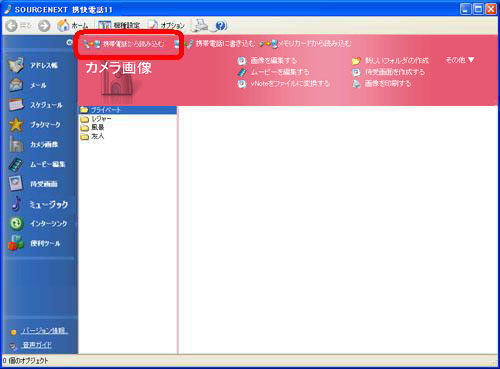Select the カメラ画像 sidebar icon
This screenshot has width=500, height=369.
click(x=16, y=144)
